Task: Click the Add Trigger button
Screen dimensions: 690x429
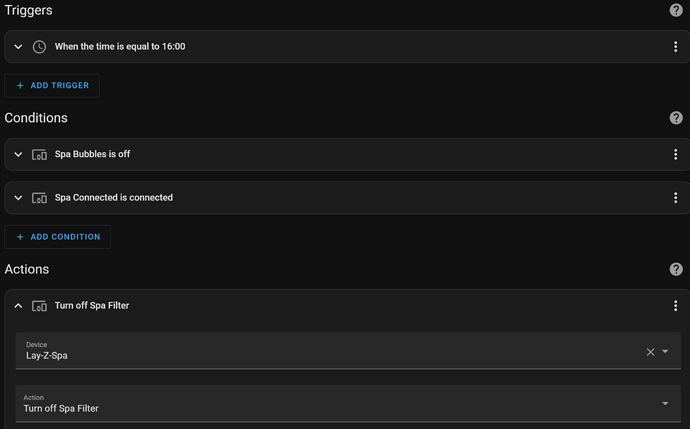Action: coord(52,86)
